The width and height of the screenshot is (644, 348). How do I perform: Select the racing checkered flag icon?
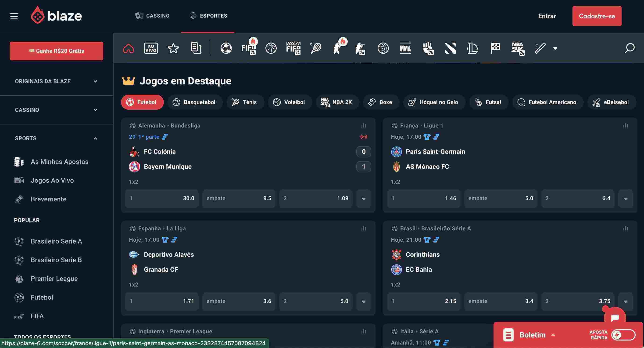[495, 48]
